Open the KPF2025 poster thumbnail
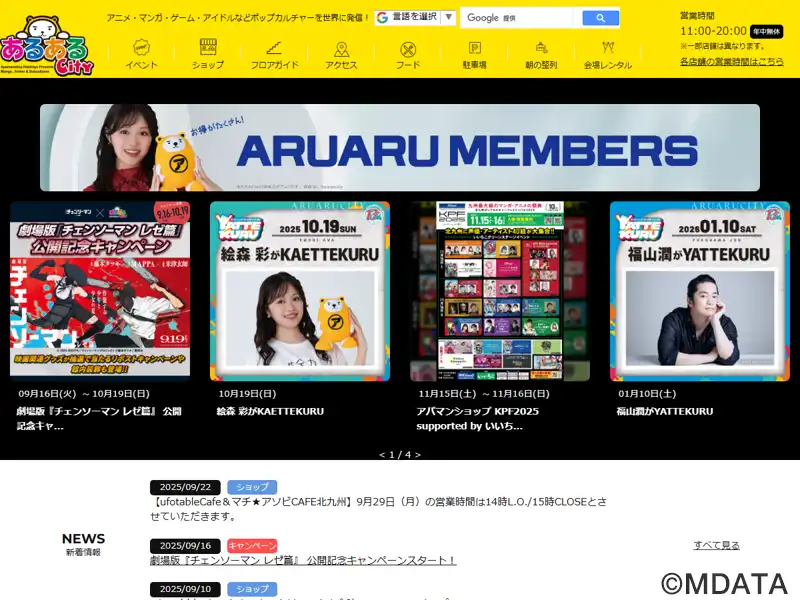This screenshot has width=800, height=600. point(500,291)
